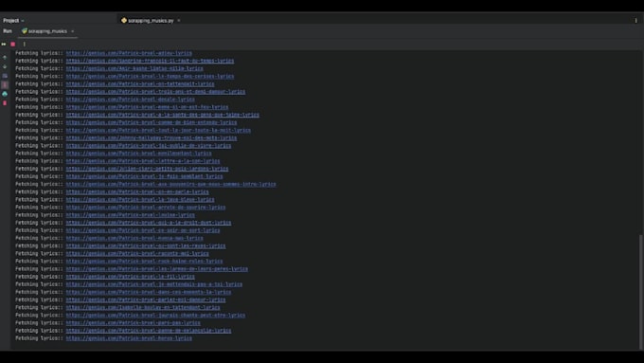The height and width of the screenshot is (363, 644).
Task: Toggle scroll to end of console
Action: point(5,84)
